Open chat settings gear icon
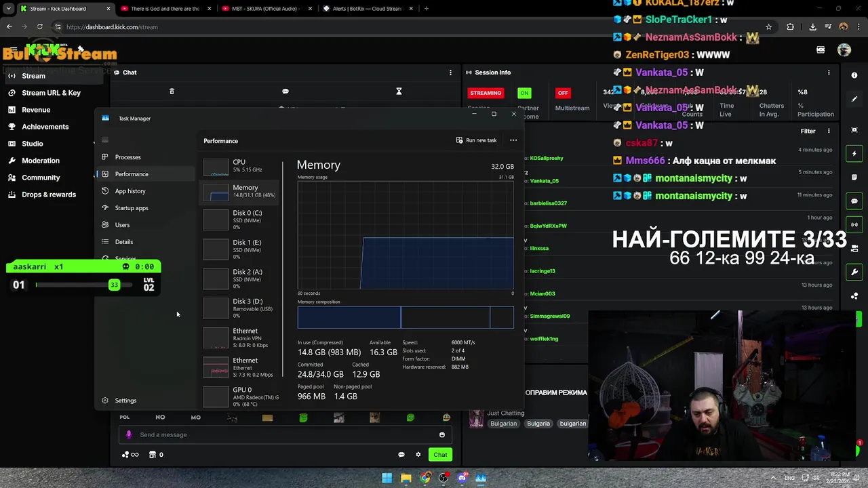This screenshot has height=488, width=868. point(418,455)
